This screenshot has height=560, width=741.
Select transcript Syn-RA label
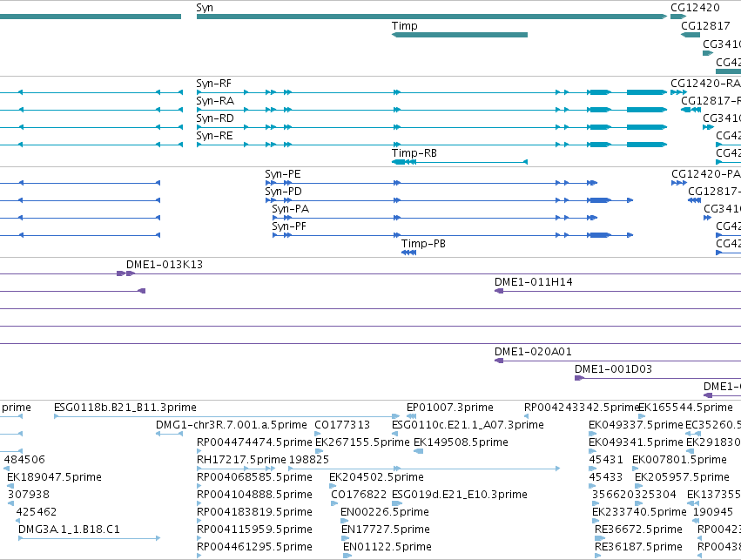215,101
